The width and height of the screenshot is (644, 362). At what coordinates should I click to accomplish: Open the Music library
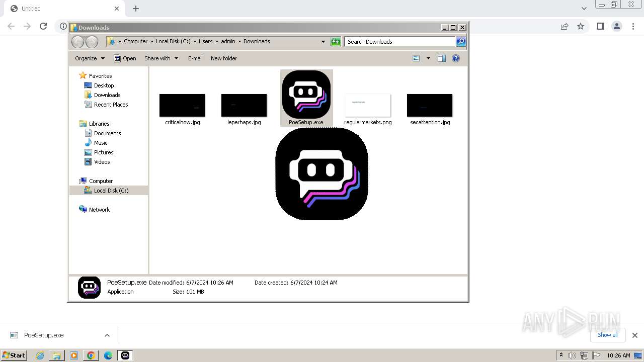tap(101, 143)
